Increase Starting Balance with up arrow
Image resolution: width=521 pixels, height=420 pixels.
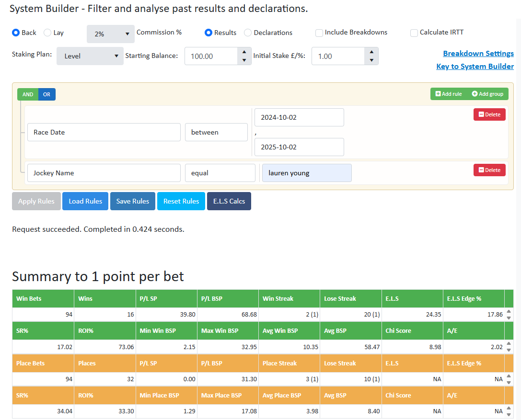pyautogui.click(x=244, y=52)
